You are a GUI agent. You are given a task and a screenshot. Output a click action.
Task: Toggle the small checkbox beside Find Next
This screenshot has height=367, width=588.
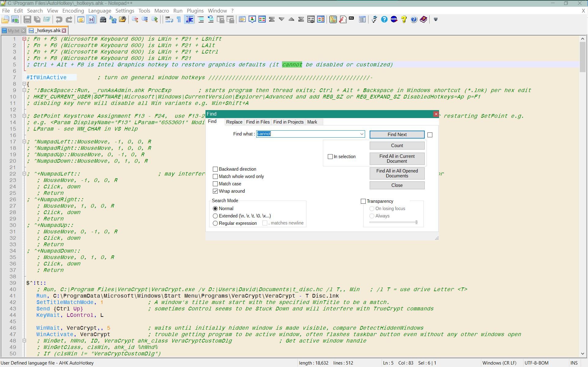click(x=430, y=135)
